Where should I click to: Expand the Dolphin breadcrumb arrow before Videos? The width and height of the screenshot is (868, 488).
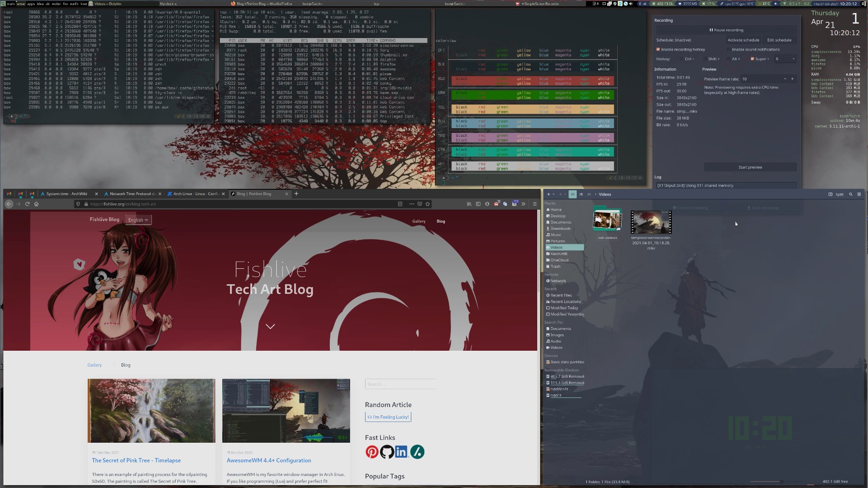(x=596, y=194)
